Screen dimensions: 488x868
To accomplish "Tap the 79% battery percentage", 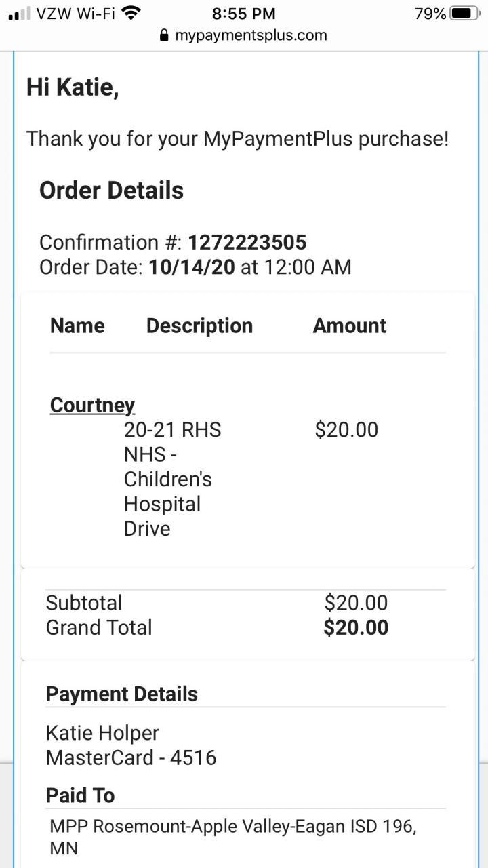I will pyautogui.click(x=430, y=14).
